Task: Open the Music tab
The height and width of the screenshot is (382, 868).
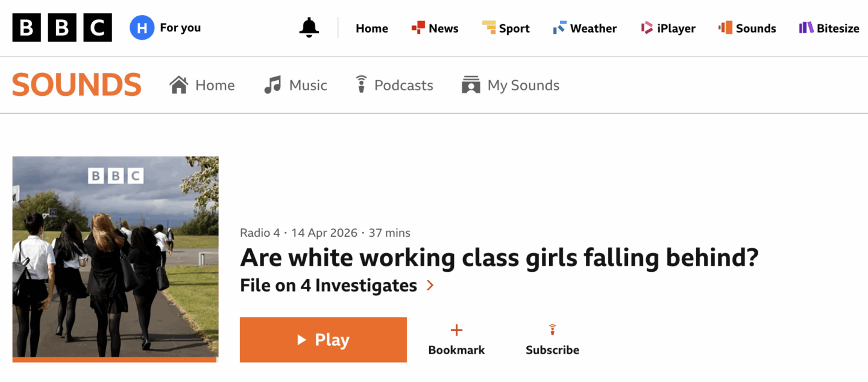Action: coord(296,85)
